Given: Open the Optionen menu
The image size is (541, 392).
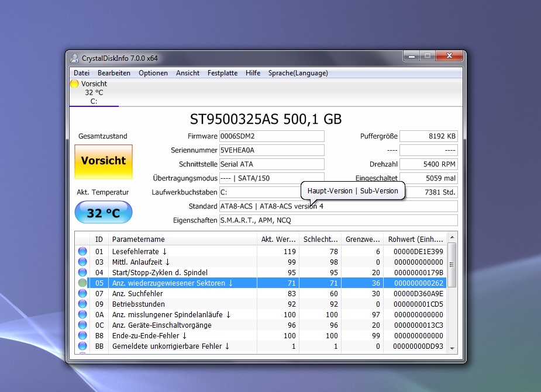Looking at the screenshot, I should point(153,73).
